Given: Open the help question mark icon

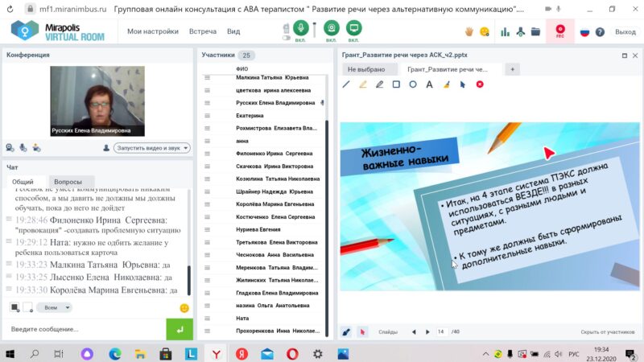Looking at the screenshot, I should coord(600,32).
